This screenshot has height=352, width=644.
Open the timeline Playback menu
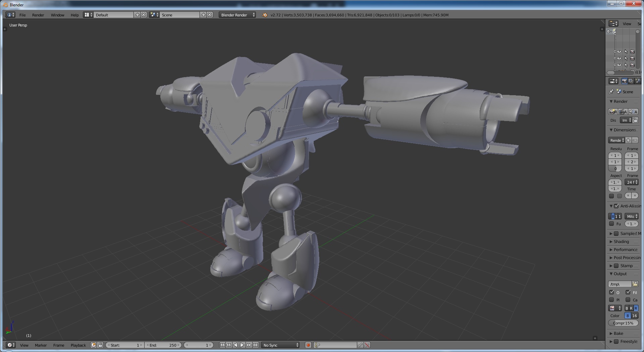(78, 345)
